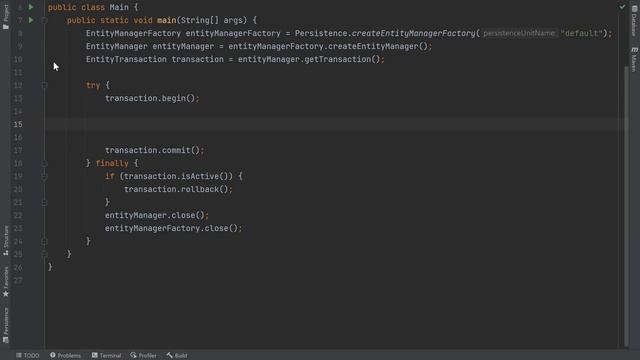Image resolution: width=640 pixels, height=360 pixels.
Task: Click createEntityManagerFactory method call
Action: tap(413, 33)
